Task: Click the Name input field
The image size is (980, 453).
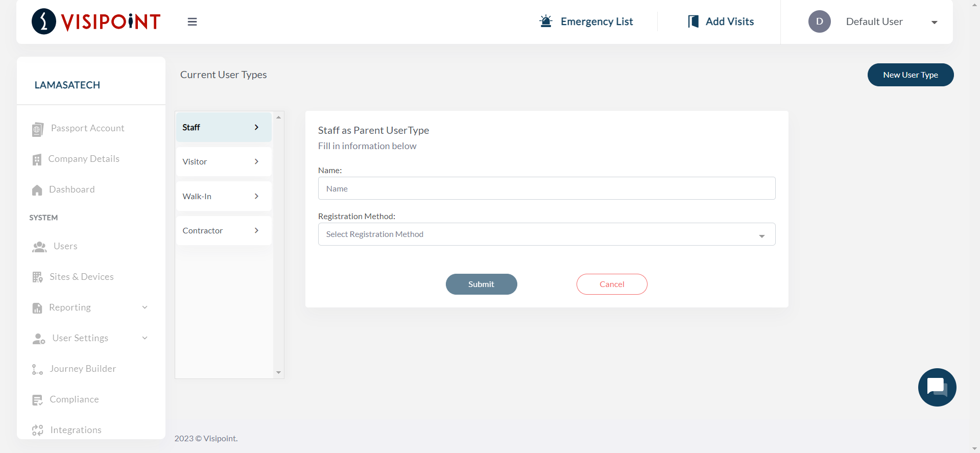Action: pos(546,188)
